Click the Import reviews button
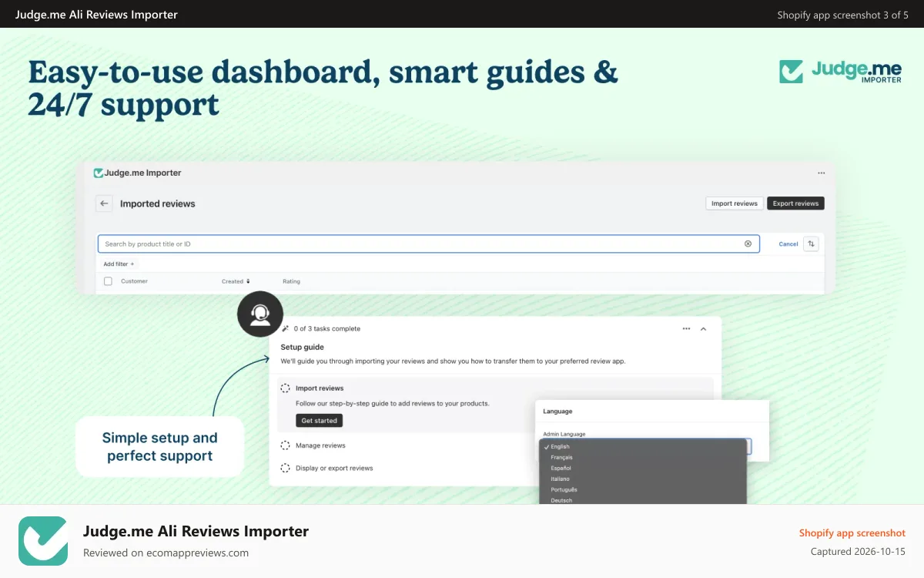The image size is (924, 578). [735, 203]
